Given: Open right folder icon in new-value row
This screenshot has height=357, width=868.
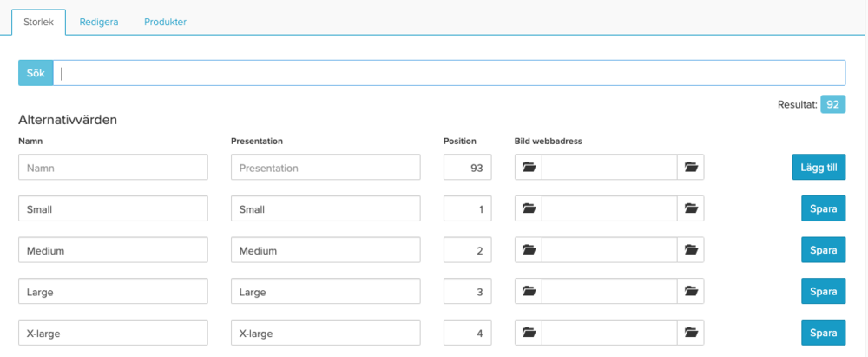Looking at the screenshot, I should (x=690, y=167).
